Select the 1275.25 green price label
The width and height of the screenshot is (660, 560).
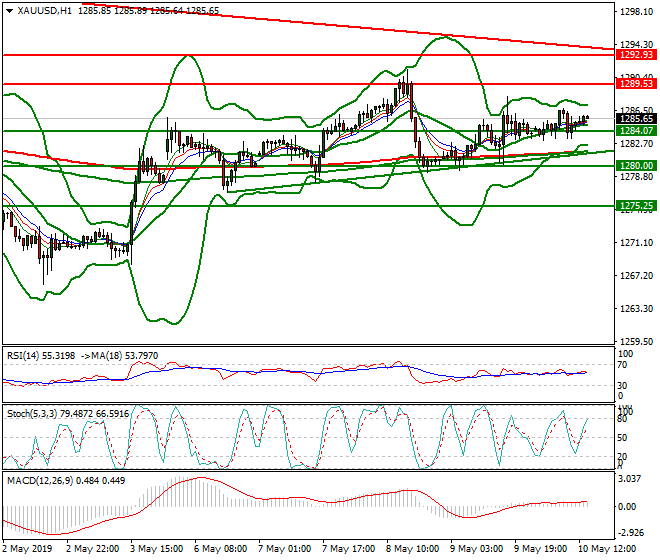636,206
